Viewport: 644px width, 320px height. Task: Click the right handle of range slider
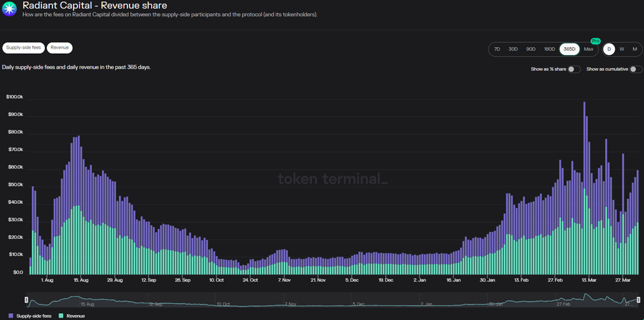point(639,300)
